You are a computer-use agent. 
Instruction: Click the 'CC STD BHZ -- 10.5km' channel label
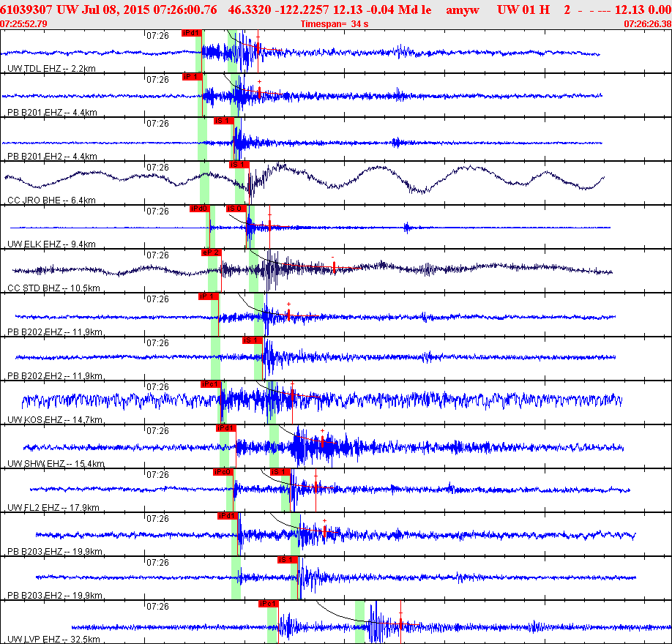tap(53, 288)
